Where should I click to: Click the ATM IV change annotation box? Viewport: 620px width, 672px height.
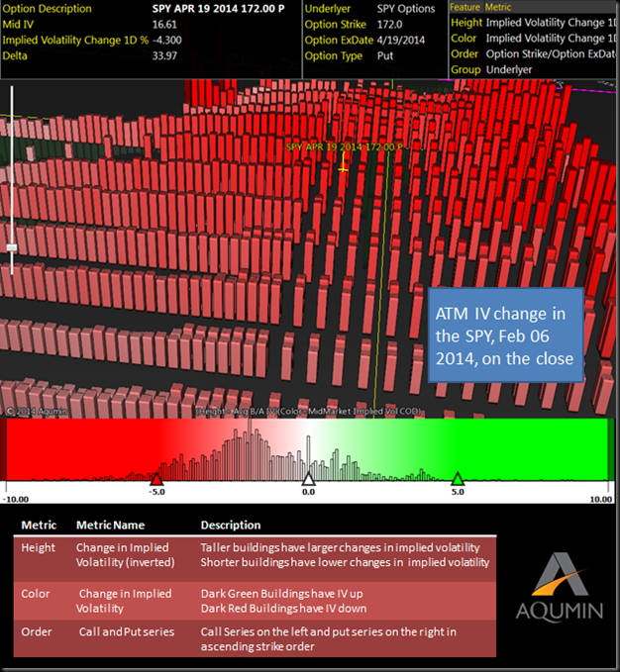click(x=505, y=335)
